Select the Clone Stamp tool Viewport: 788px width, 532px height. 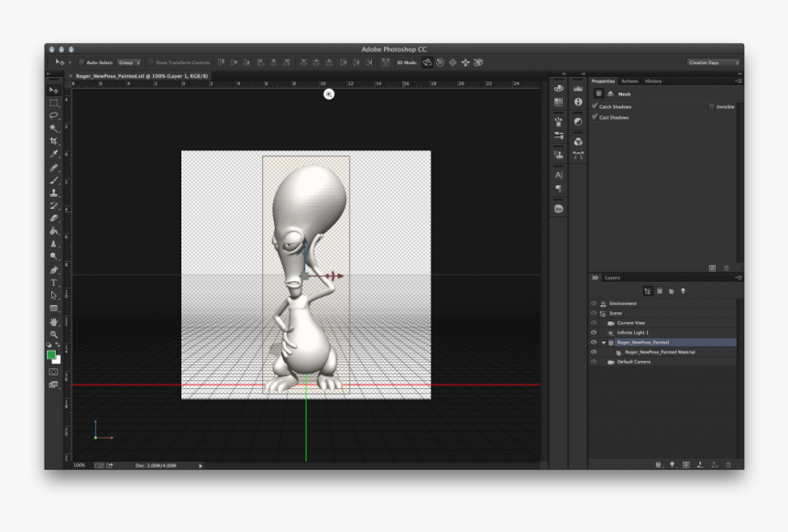point(54,193)
